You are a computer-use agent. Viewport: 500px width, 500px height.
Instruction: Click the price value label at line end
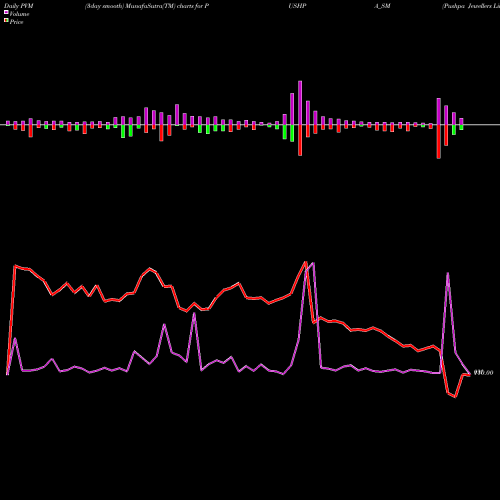tap(483, 373)
